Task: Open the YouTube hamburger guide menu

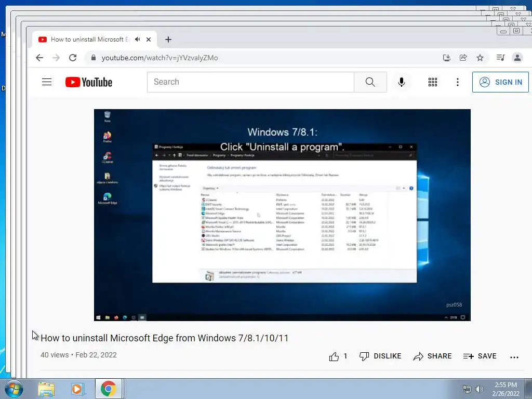Action: (47, 82)
